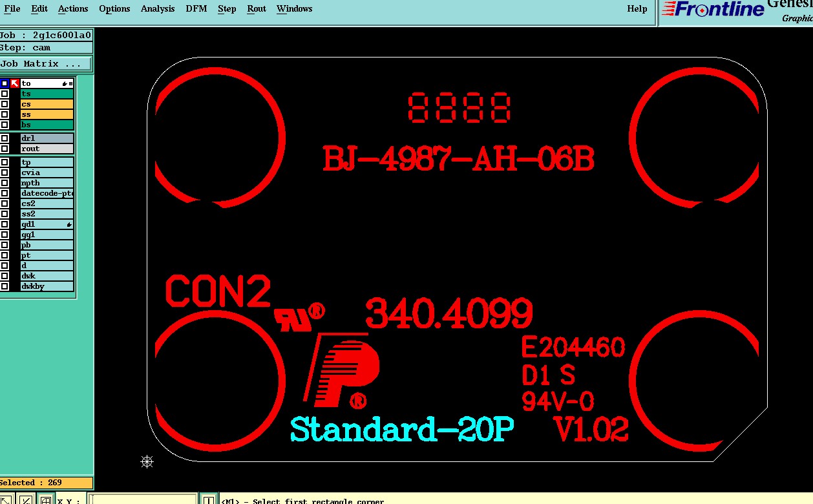This screenshot has height=504, width=813.
Task: Open the Options menu
Action: 114,8
